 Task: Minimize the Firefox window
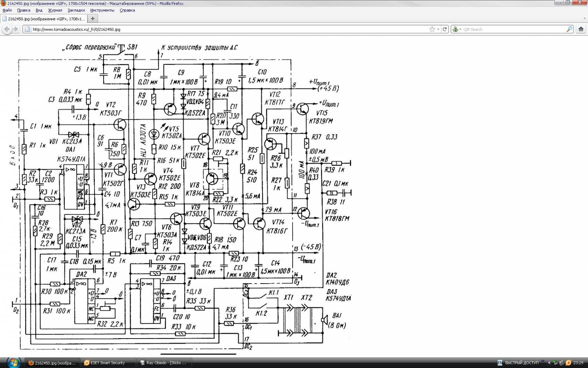click(559, 2)
